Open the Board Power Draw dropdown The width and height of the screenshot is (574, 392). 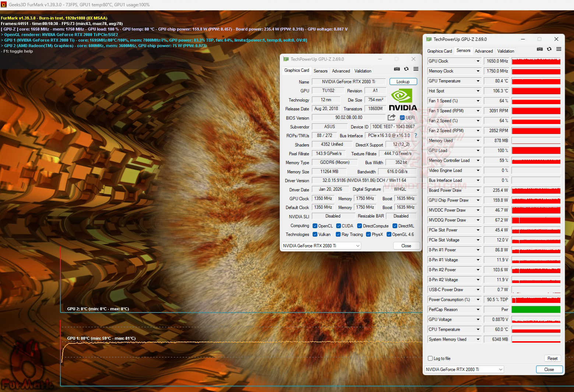coord(478,190)
